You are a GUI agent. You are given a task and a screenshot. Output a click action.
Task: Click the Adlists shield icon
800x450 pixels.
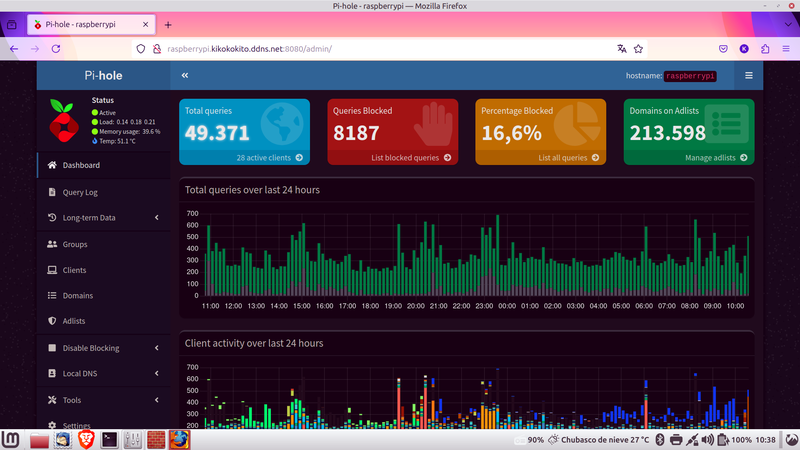(52, 321)
